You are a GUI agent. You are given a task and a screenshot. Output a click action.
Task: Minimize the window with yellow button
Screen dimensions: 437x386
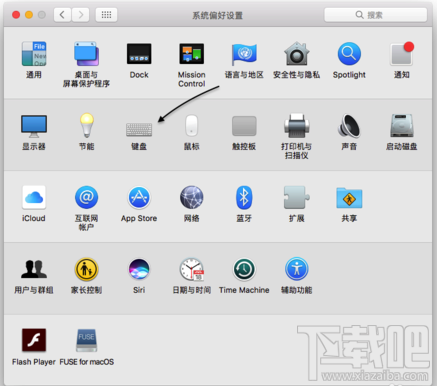point(29,15)
